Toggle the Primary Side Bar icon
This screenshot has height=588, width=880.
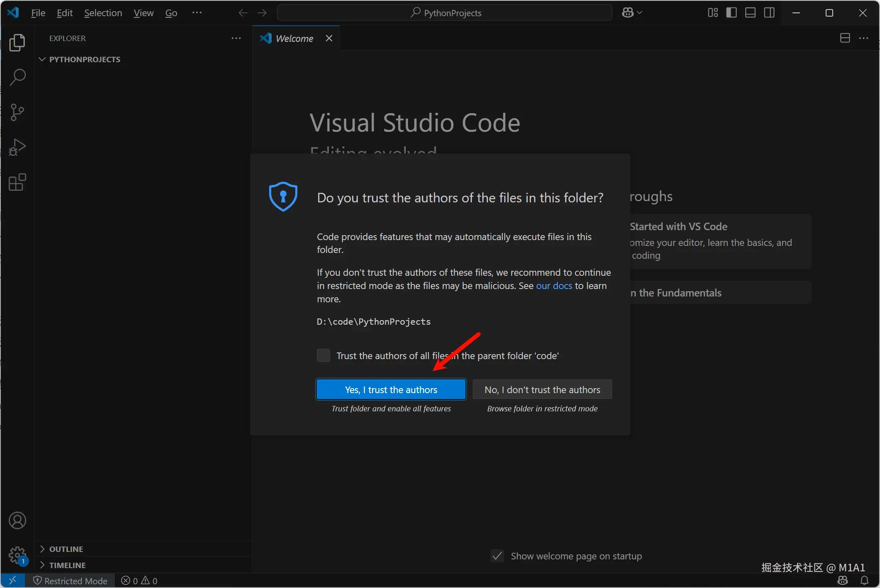[x=732, y=13]
